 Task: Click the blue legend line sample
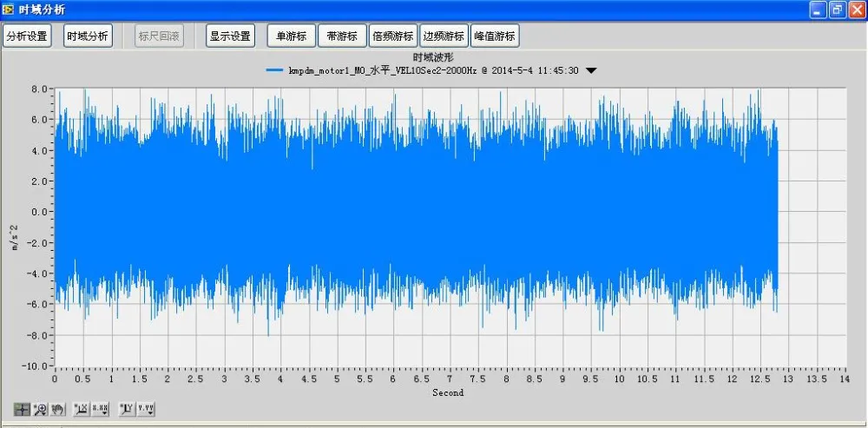pos(275,71)
